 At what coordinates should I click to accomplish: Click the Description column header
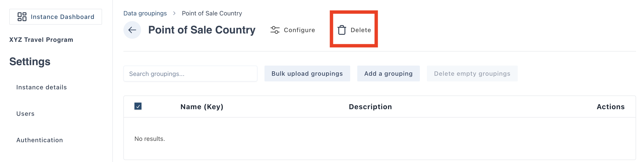pyautogui.click(x=370, y=107)
